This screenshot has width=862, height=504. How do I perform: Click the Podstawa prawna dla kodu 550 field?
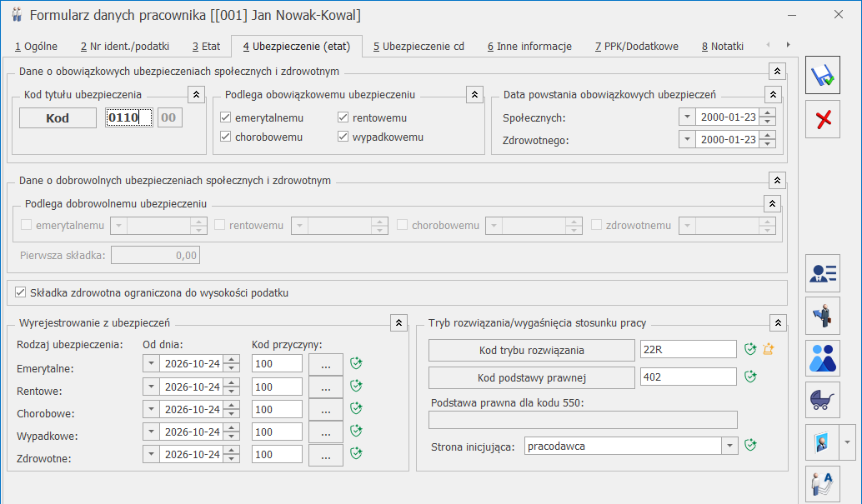click(583, 420)
